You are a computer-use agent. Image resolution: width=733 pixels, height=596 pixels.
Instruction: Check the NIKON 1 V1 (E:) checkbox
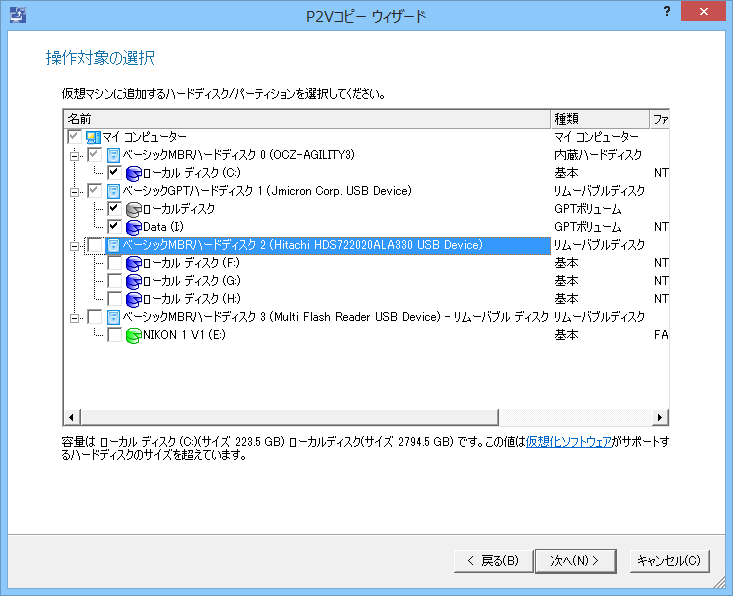pos(115,335)
